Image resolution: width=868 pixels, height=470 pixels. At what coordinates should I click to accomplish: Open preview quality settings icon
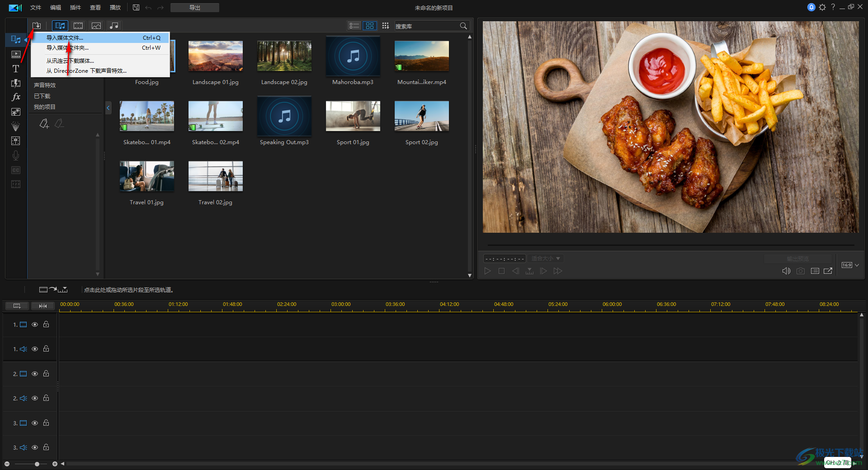pos(815,271)
